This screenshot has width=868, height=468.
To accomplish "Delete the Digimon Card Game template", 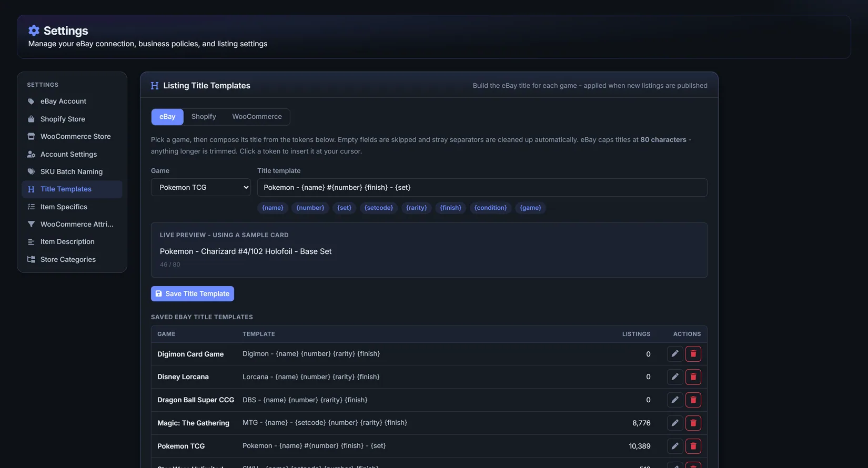I will point(693,354).
